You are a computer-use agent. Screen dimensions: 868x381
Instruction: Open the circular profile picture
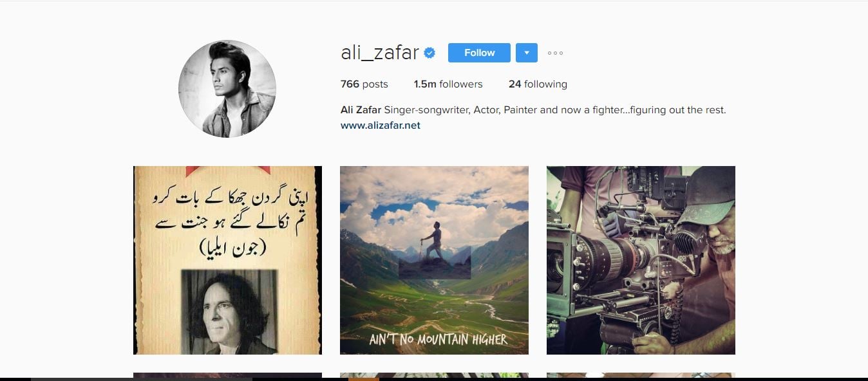point(227,89)
